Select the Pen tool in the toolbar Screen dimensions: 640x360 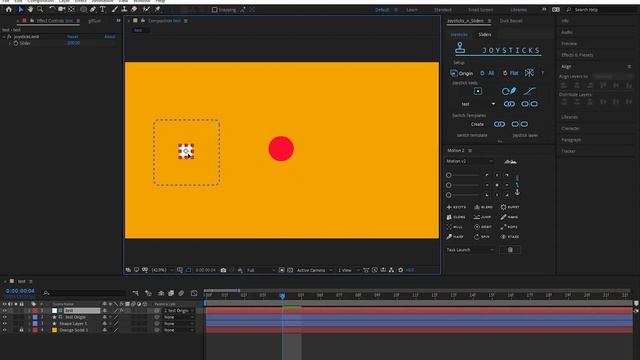[x=93, y=9]
